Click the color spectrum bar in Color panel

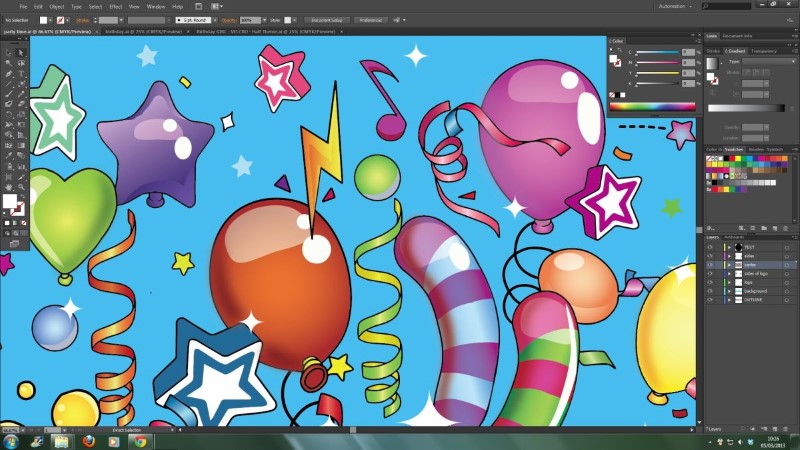651,106
